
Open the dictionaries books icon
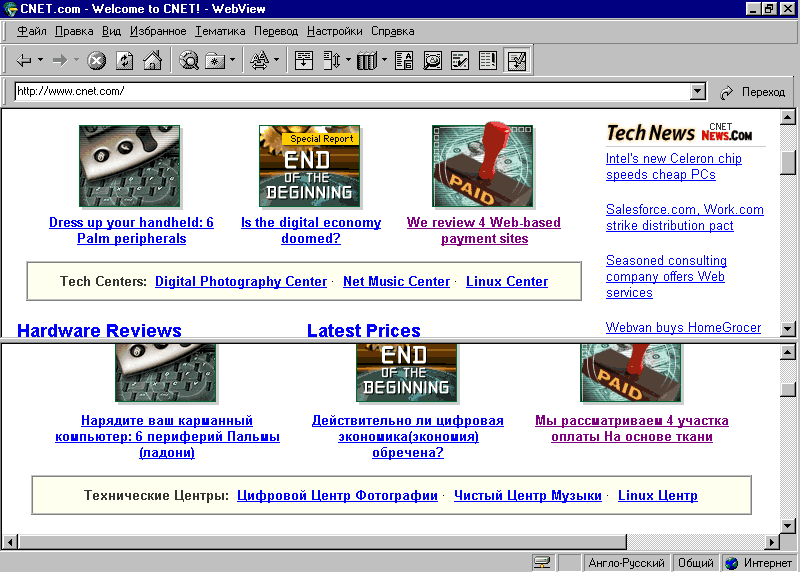367,61
